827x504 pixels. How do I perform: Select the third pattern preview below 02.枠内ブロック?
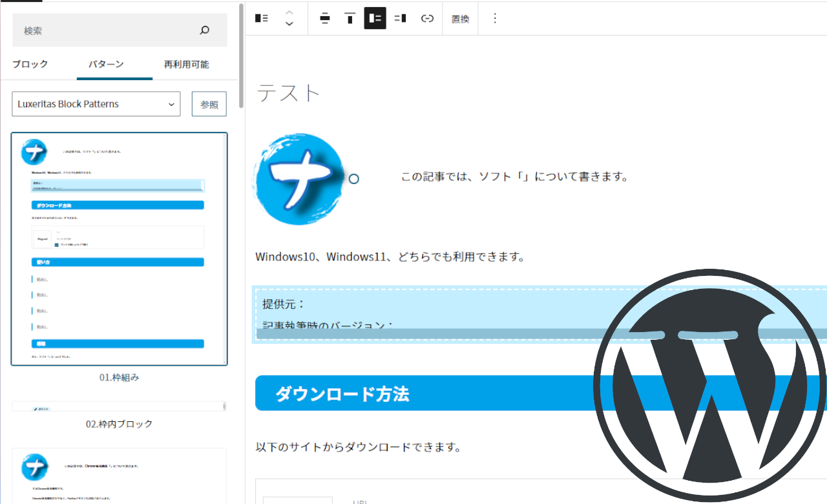(120, 476)
